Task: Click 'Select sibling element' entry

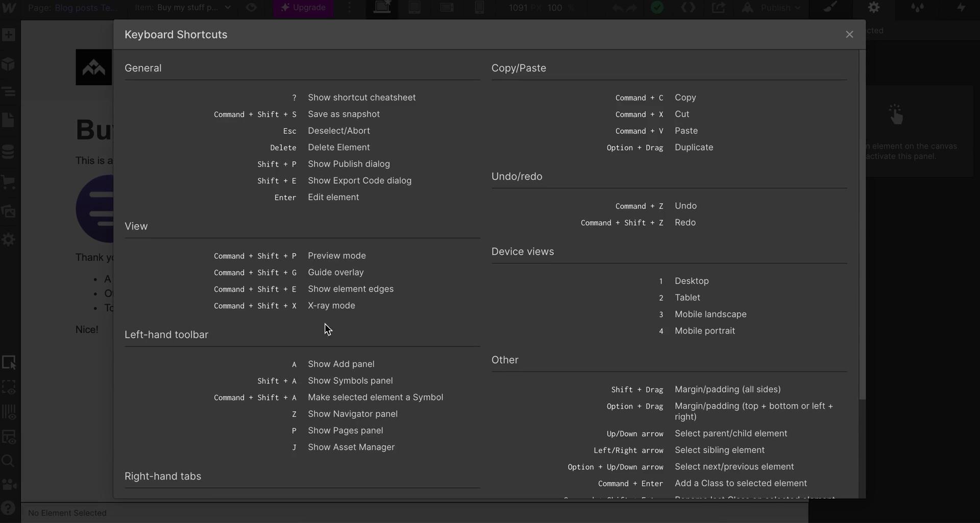Action: coord(720,450)
